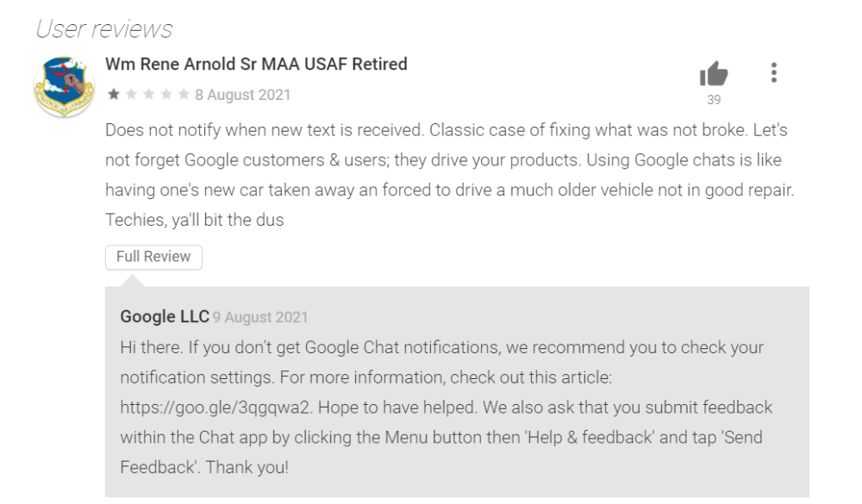This screenshot has width=862, height=504.
Task: Click the Google LLC developer name
Action: (165, 316)
